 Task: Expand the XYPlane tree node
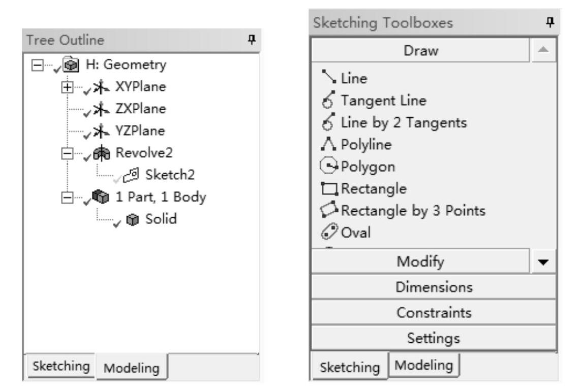(x=64, y=87)
